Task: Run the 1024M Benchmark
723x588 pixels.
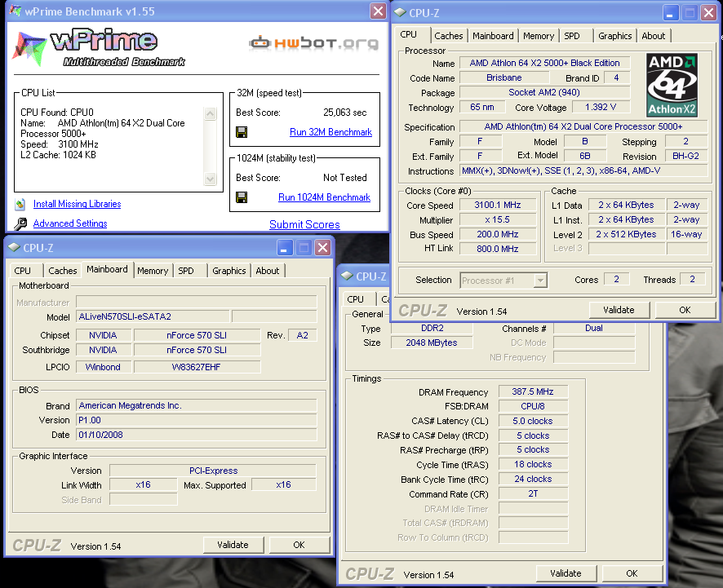Action: coord(324,197)
